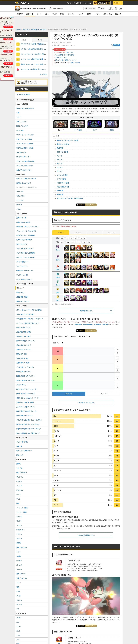
Task: Click the S row three-dots options icon
Action: pos(117,358)
